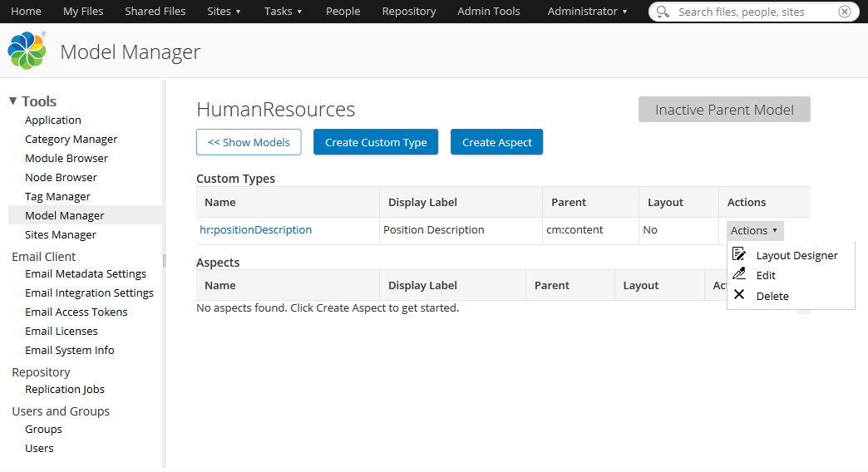Open Users in sidebar
This screenshot has height=472, width=868.
(39, 448)
